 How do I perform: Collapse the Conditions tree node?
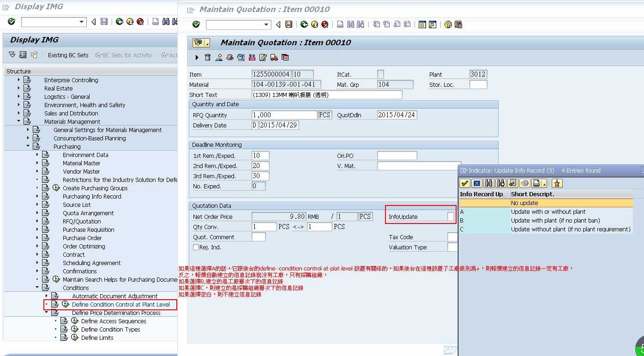coord(37,288)
